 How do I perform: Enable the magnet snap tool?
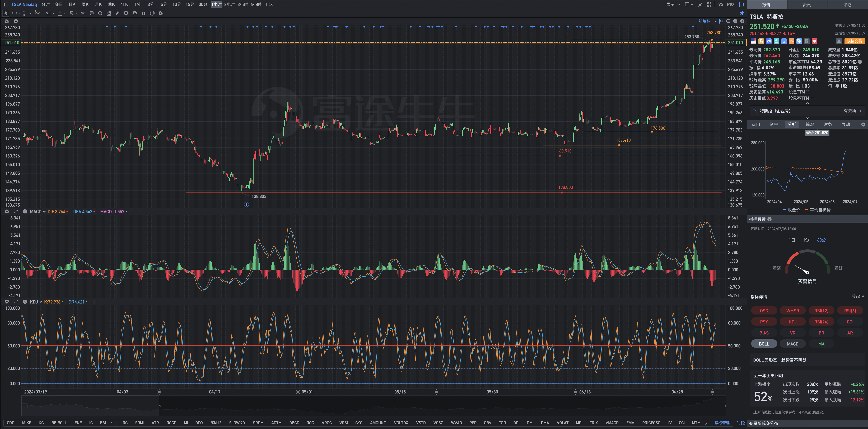(135, 13)
